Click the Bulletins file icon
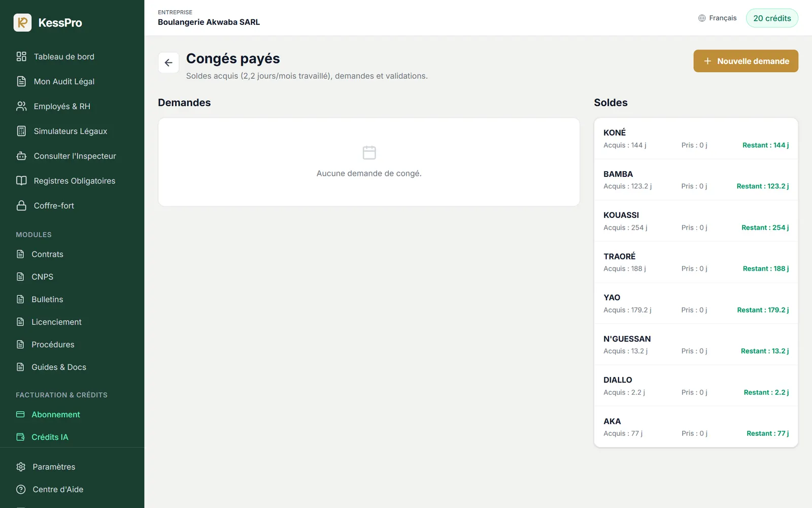812x508 pixels. pos(20,299)
